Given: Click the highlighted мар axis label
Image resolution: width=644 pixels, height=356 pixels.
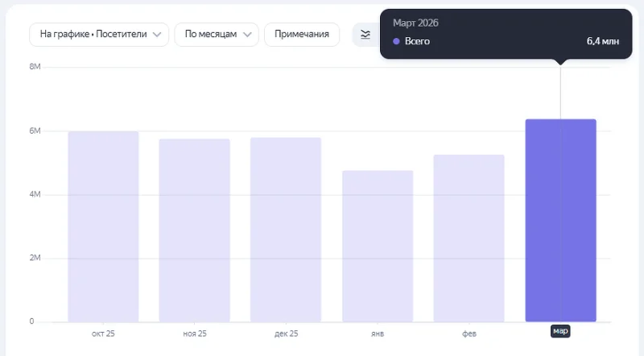Looking at the screenshot, I should (560, 331).
